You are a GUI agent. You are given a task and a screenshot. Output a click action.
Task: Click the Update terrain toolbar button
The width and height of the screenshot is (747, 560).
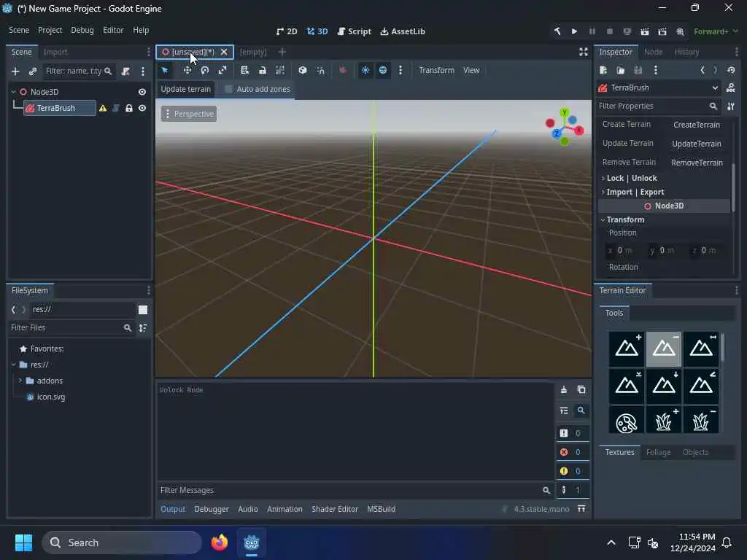[186, 89]
